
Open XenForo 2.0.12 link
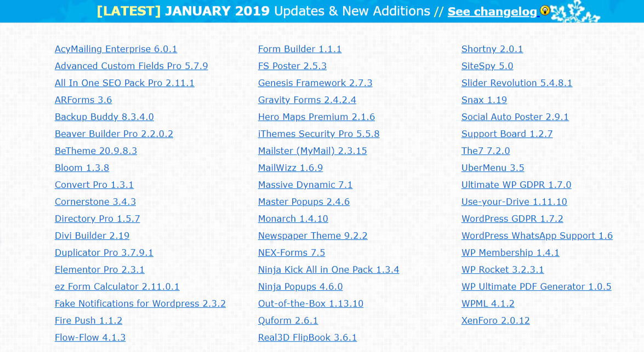[495, 320]
